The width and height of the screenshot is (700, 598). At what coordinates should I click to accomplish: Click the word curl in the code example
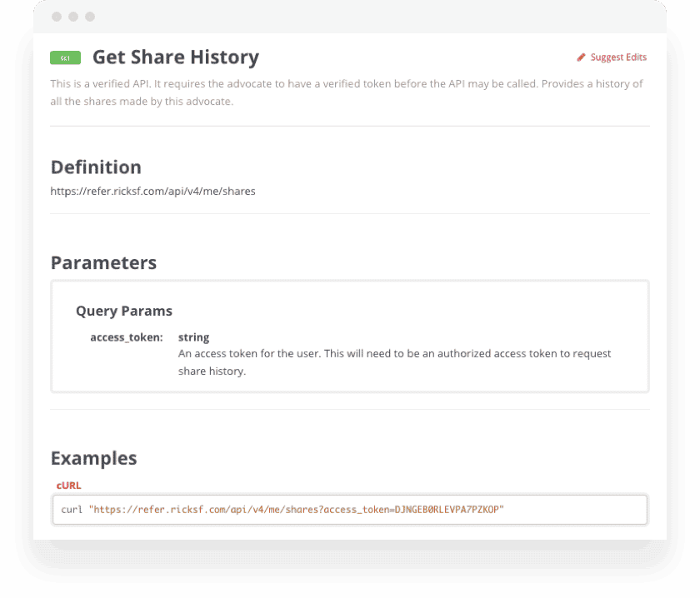click(x=72, y=510)
